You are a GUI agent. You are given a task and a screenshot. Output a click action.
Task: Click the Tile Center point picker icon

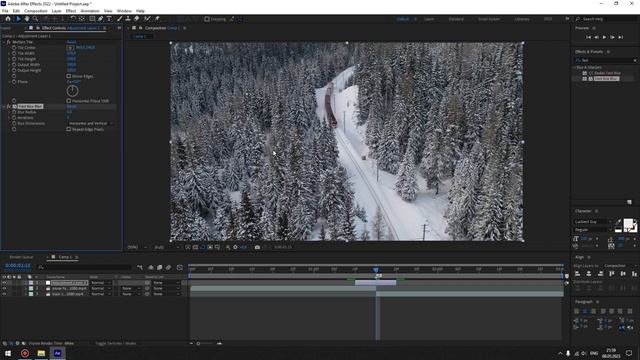point(70,48)
